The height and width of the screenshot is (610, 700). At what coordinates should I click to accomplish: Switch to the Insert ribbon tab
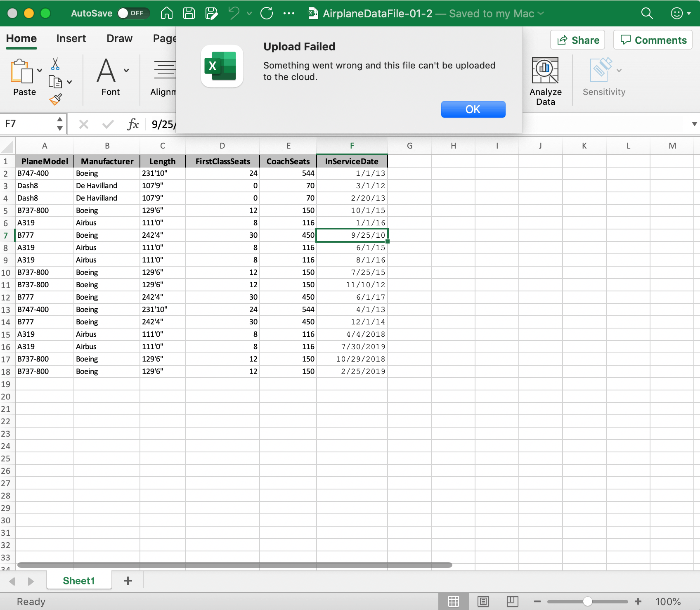pyautogui.click(x=71, y=38)
